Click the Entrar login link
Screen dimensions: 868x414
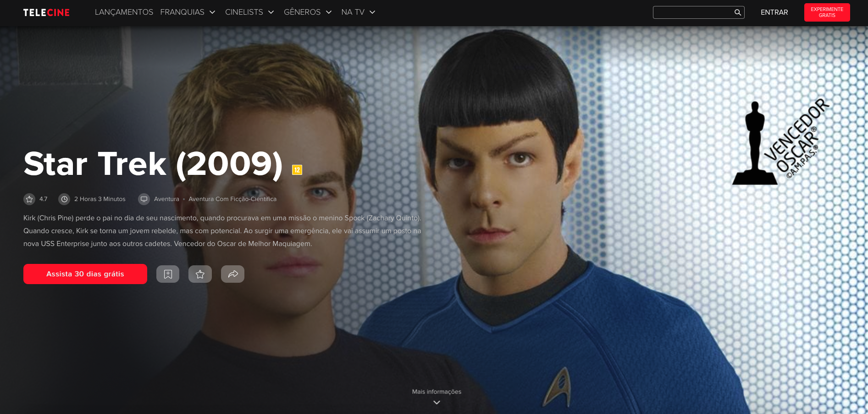pos(774,12)
